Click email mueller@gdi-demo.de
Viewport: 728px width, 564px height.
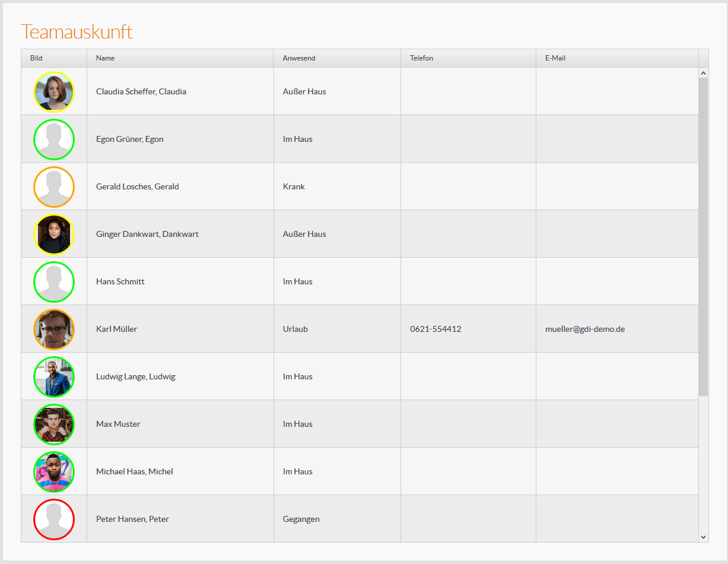(584, 329)
